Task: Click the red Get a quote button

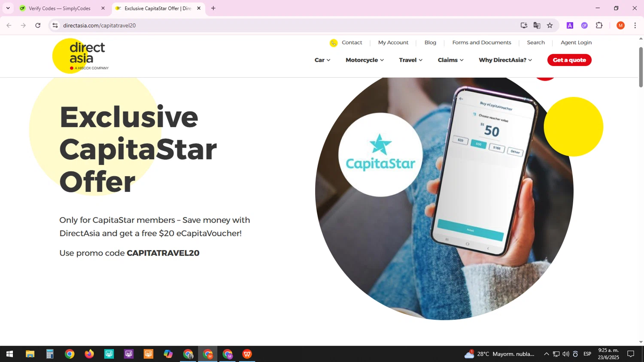Action: (569, 60)
